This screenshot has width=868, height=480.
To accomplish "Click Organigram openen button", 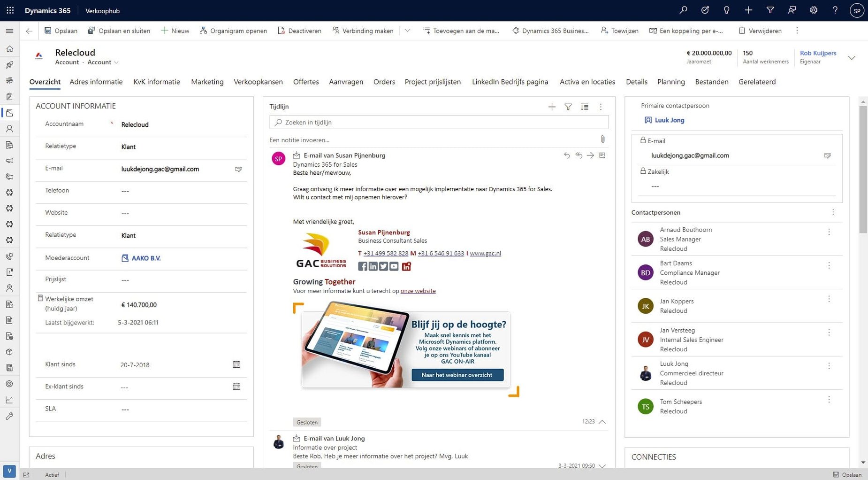I will pyautogui.click(x=233, y=31).
